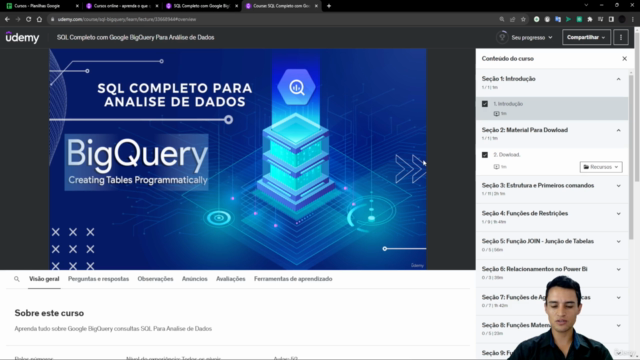
Task: Click the course video player image
Action: 238,159
